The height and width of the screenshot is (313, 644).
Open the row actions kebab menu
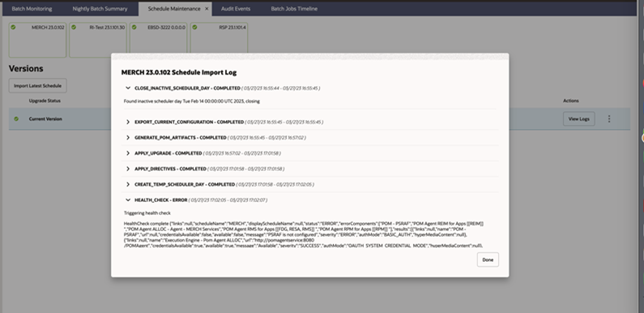coord(609,119)
